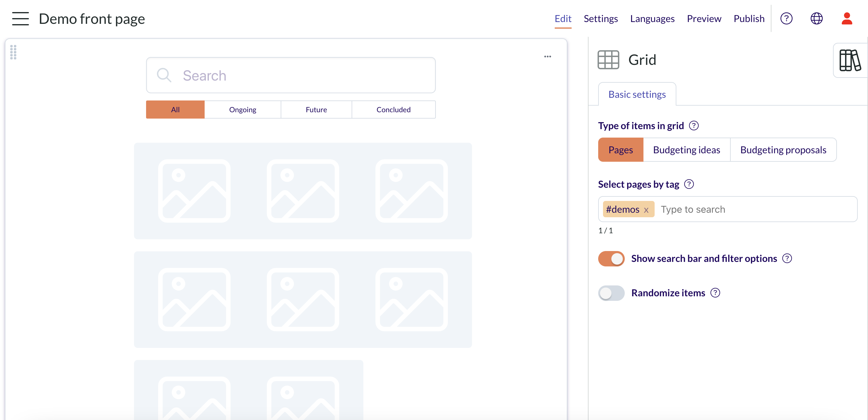The width and height of the screenshot is (868, 420).
Task: Show help for Select pages by tag
Action: (x=689, y=184)
